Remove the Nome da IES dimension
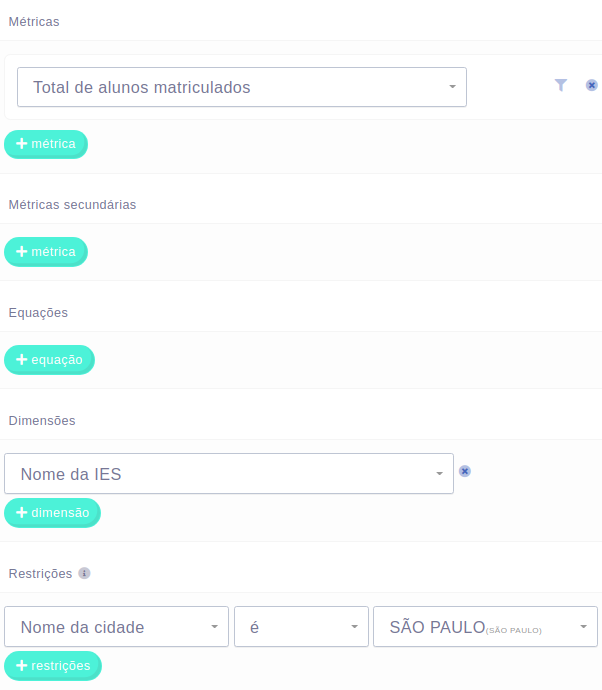The width and height of the screenshot is (602, 690). pos(465,471)
